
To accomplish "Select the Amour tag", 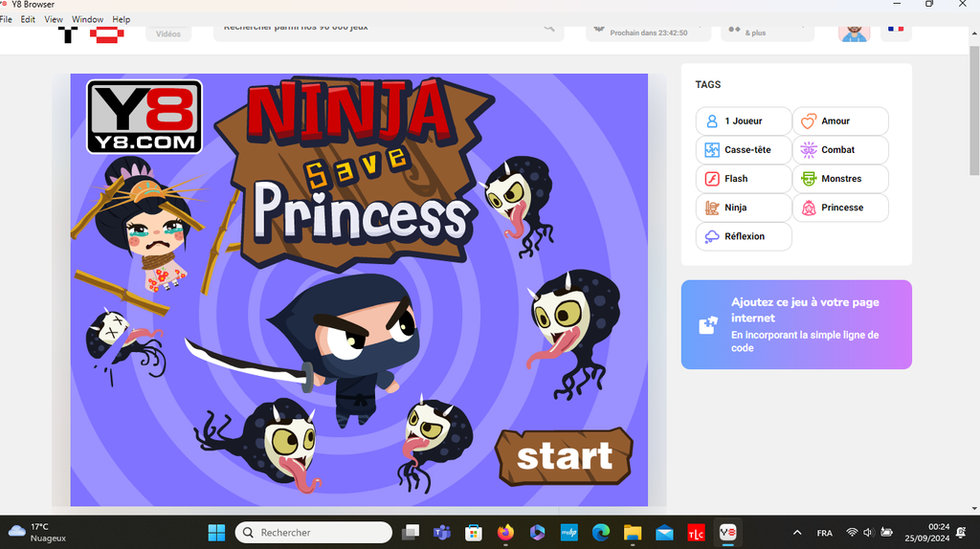I will click(x=839, y=121).
